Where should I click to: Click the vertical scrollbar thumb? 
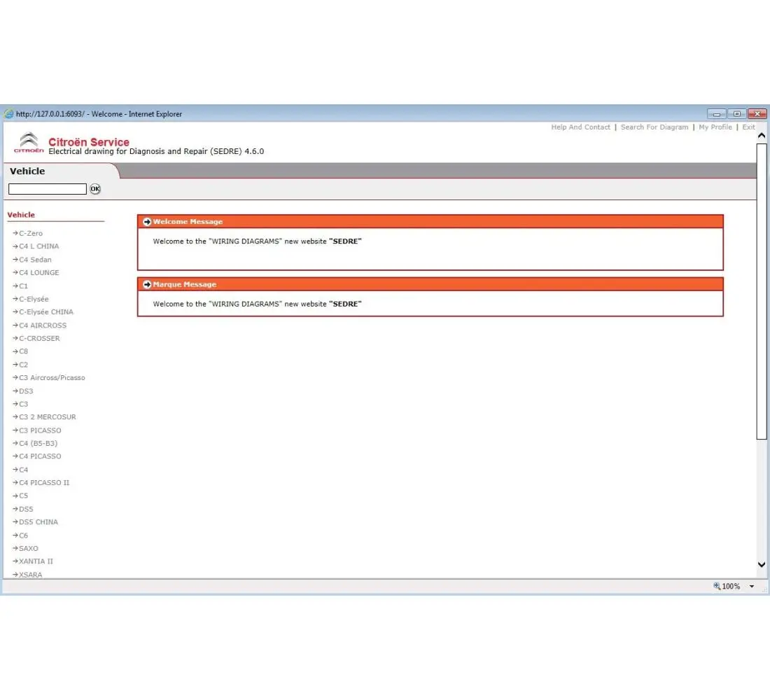point(762,291)
